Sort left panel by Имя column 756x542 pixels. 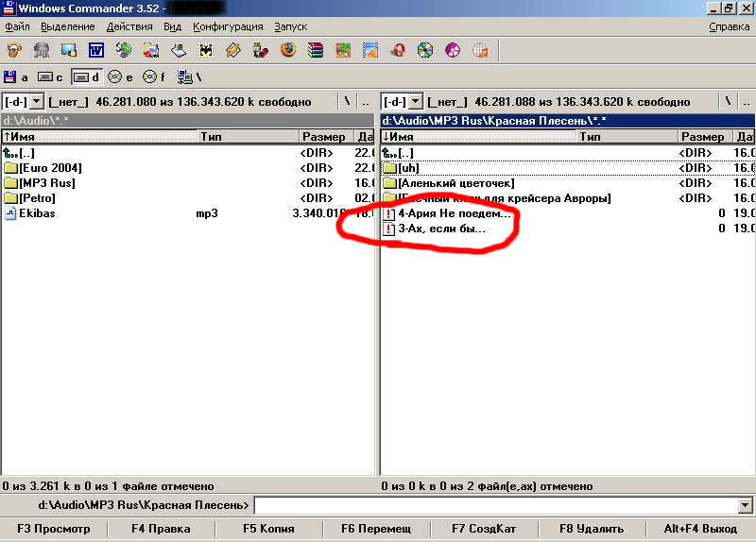(x=100, y=137)
